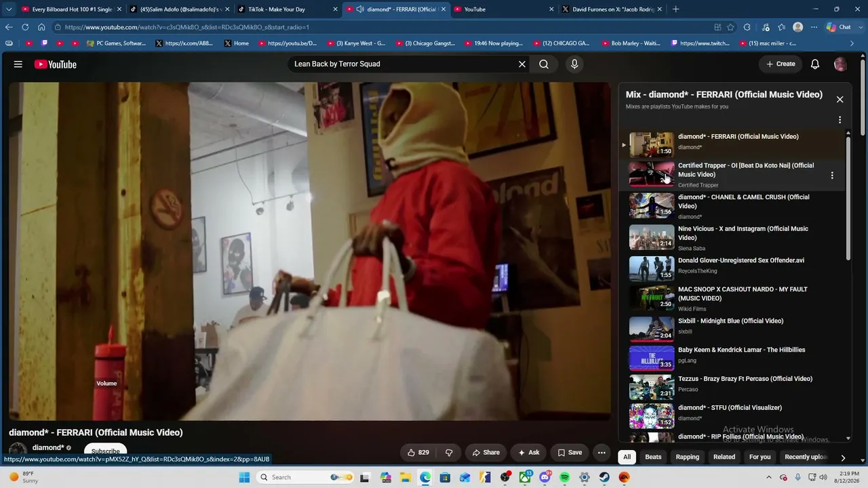Select the Beats filter chip
This screenshot has width=868, height=488.
point(653,457)
